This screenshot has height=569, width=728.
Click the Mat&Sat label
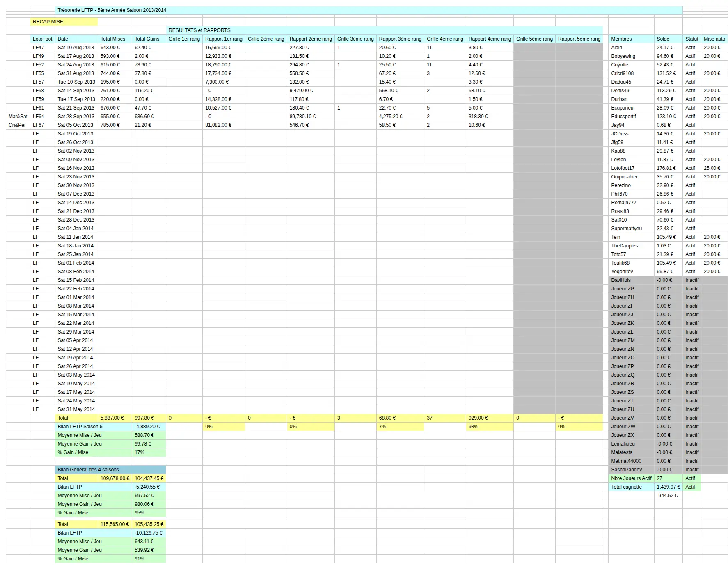[18, 117]
